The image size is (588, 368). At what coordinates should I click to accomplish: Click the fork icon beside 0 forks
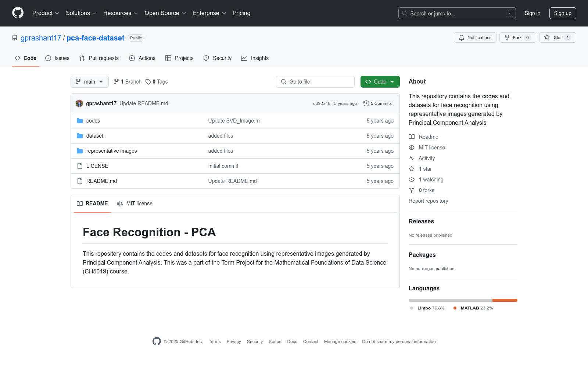click(412, 190)
